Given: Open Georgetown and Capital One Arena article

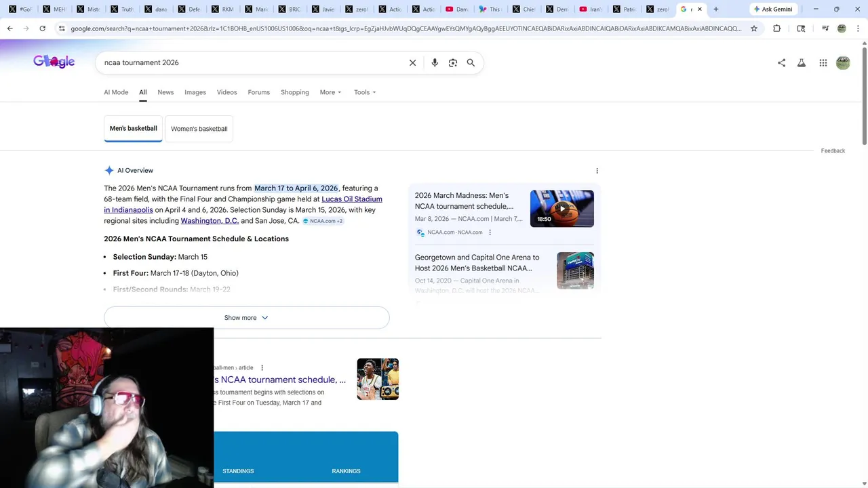Looking at the screenshot, I should (477, 262).
